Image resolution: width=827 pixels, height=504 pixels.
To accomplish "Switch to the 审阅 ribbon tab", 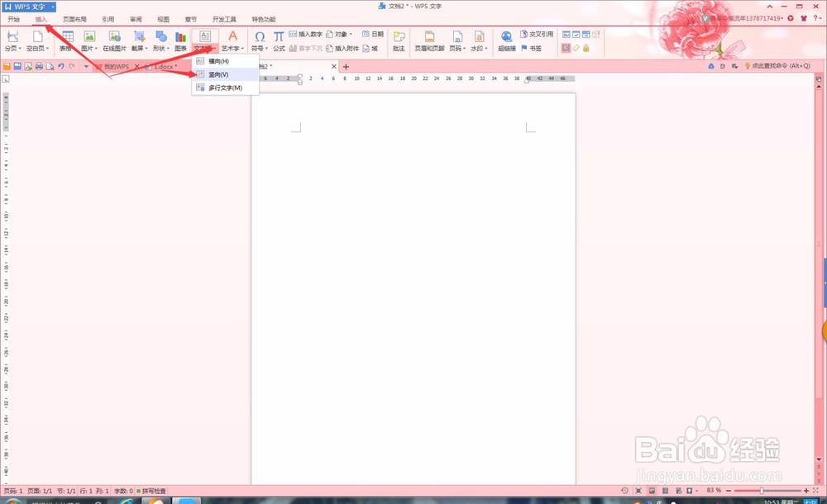I will [x=136, y=20].
